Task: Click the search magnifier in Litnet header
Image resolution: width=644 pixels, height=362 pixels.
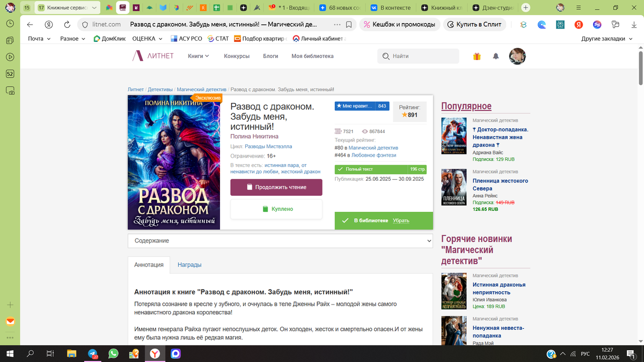Action: click(x=385, y=56)
